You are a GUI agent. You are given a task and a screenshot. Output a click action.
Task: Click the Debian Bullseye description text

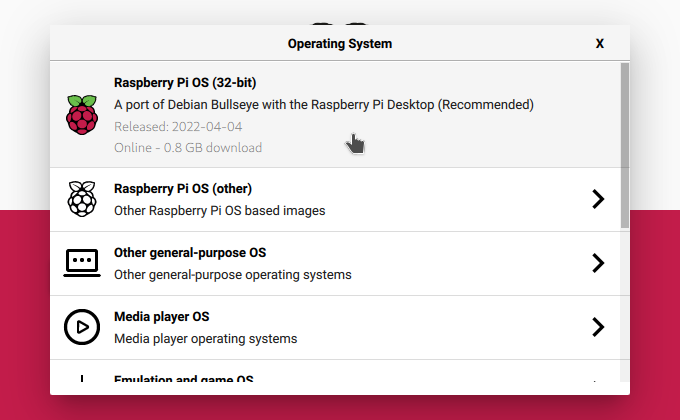pyautogui.click(x=324, y=105)
